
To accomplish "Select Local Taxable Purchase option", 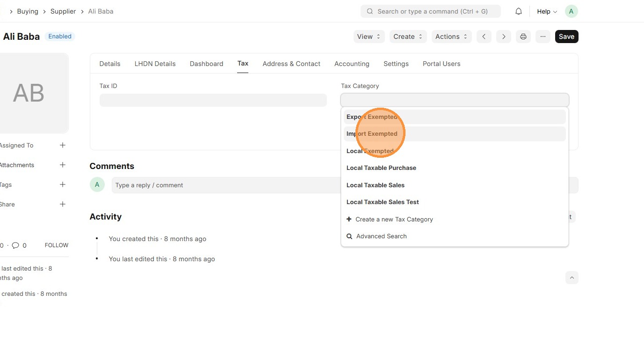I will point(455,168).
